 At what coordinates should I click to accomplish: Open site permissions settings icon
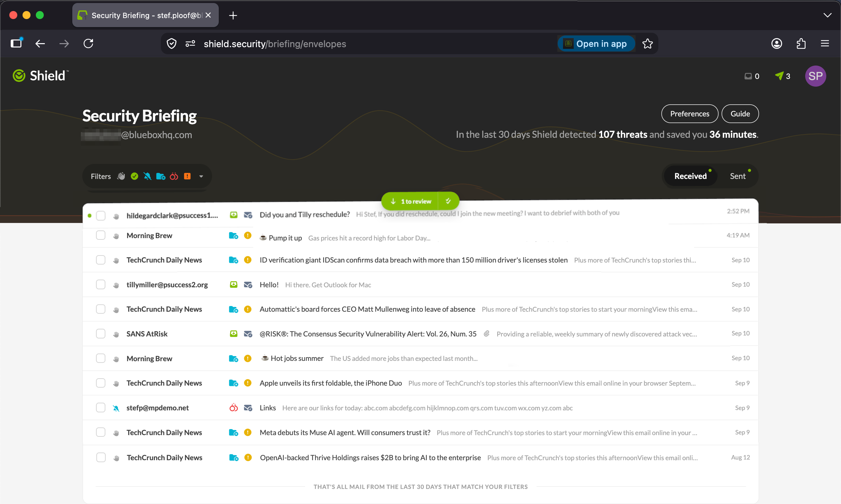pos(190,43)
